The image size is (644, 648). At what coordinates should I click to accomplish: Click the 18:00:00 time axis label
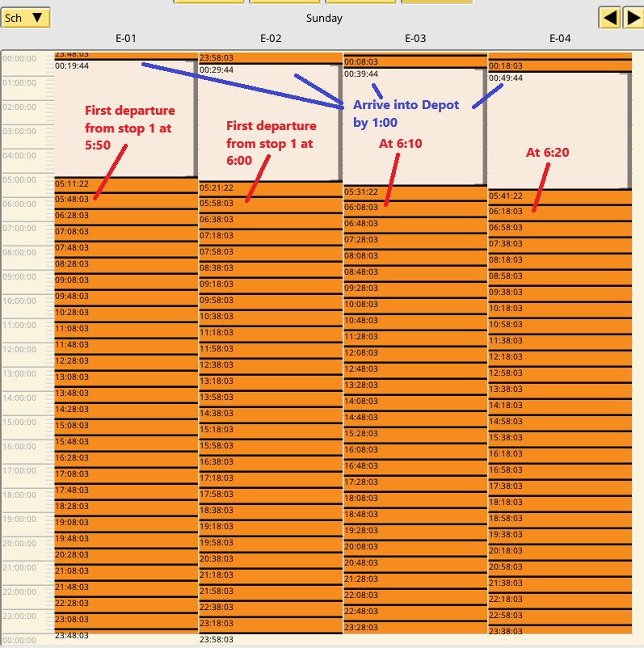click(x=19, y=495)
